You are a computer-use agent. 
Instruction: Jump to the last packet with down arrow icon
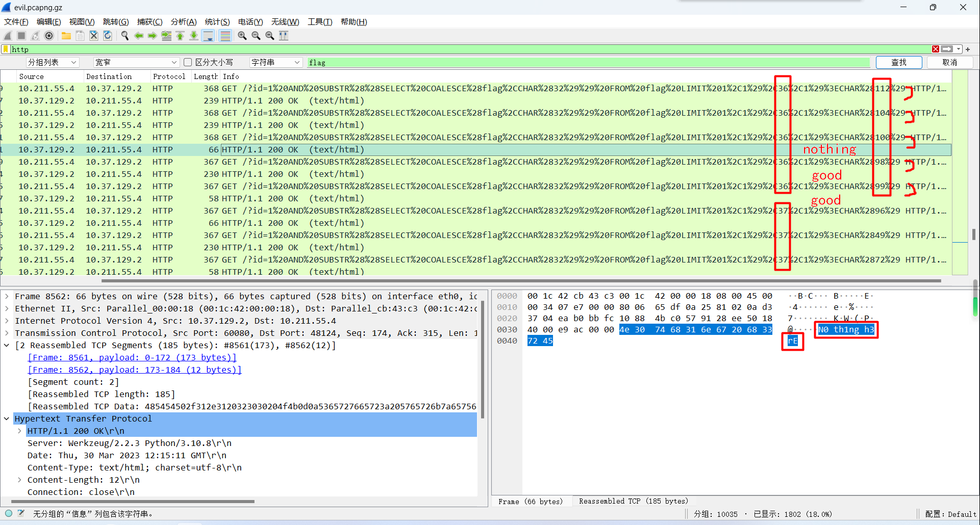pos(194,36)
